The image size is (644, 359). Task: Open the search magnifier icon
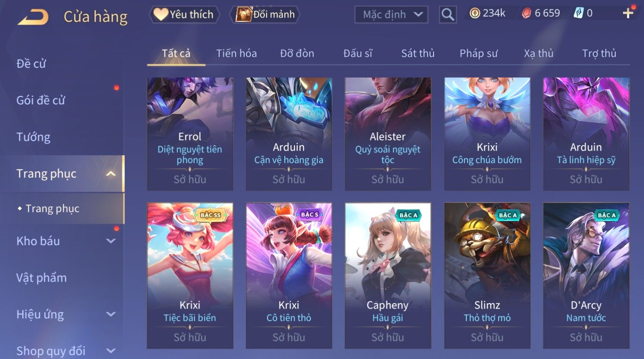(x=448, y=15)
